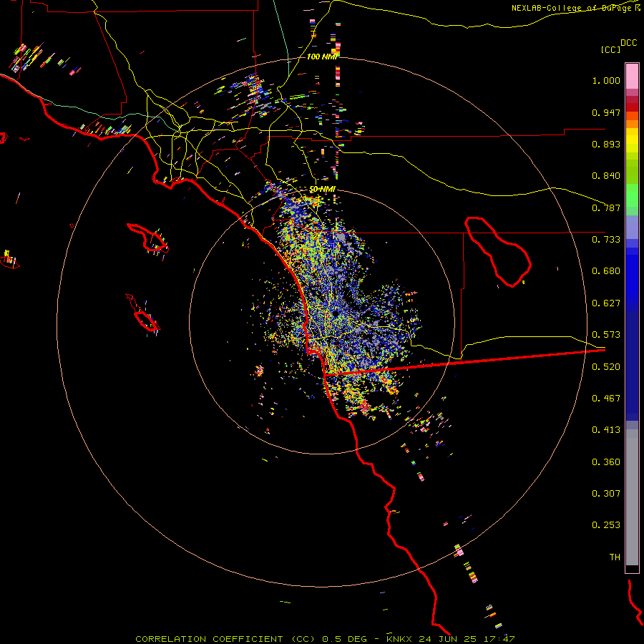Select the 1.000 value on the color scale

[606, 80]
